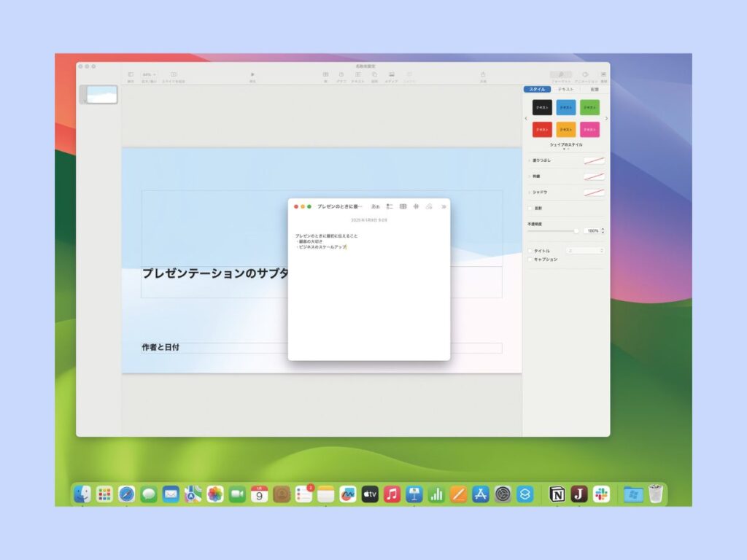This screenshot has width=747, height=560.
Task: Insert a chart from Keynote toolbar
Action: 341,75
